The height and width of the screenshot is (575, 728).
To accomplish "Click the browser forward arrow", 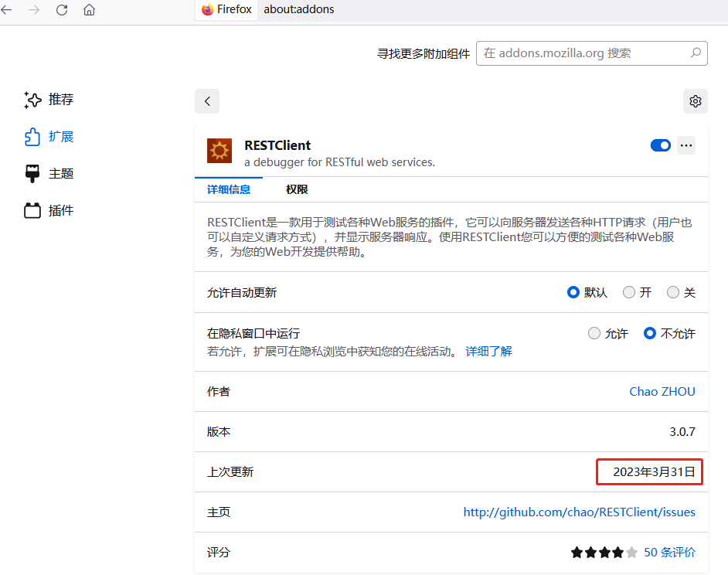I will point(34,9).
